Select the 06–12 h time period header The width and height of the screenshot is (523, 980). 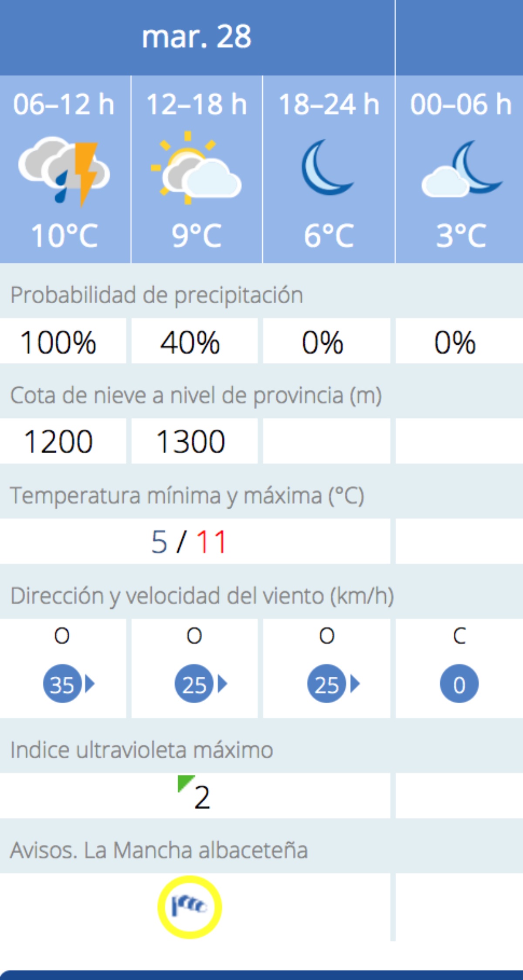point(64,104)
